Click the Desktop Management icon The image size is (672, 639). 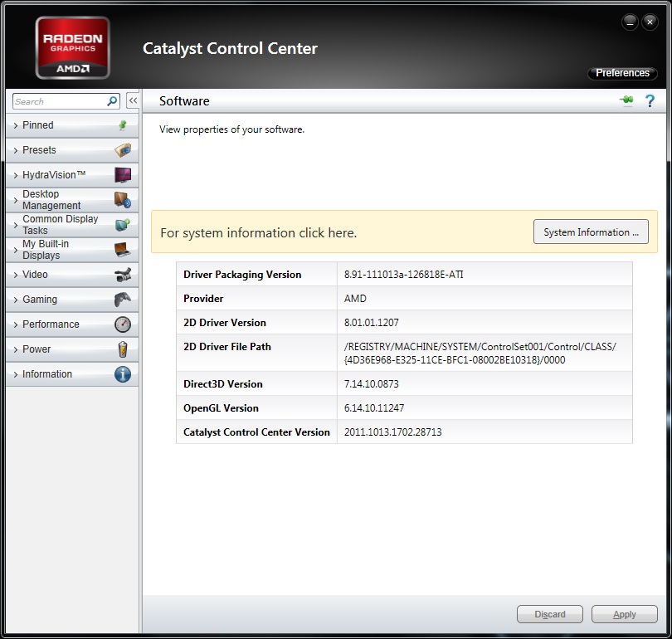[x=123, y=200]
